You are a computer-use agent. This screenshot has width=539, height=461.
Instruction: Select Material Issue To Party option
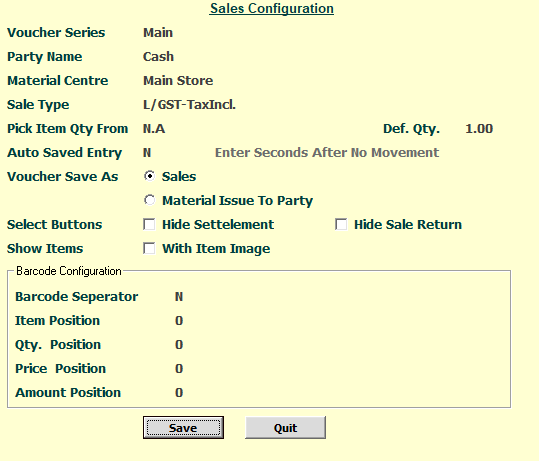click(150, 200)
